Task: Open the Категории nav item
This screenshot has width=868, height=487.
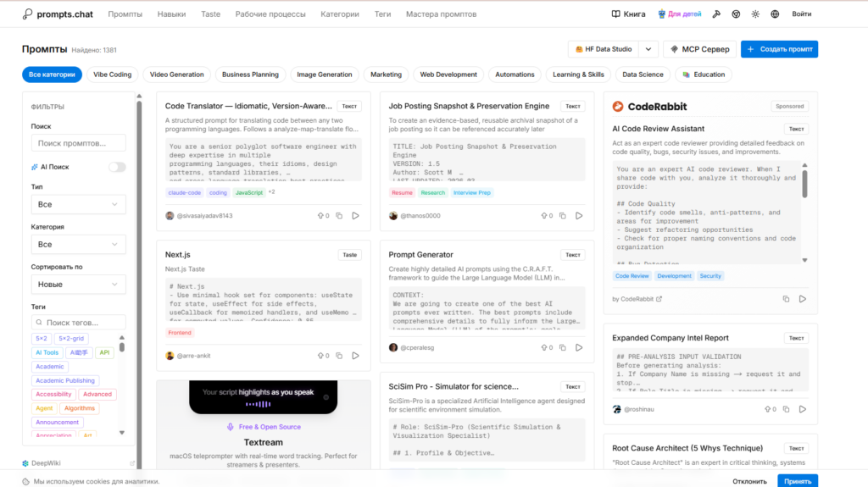Action: (340, 14)
